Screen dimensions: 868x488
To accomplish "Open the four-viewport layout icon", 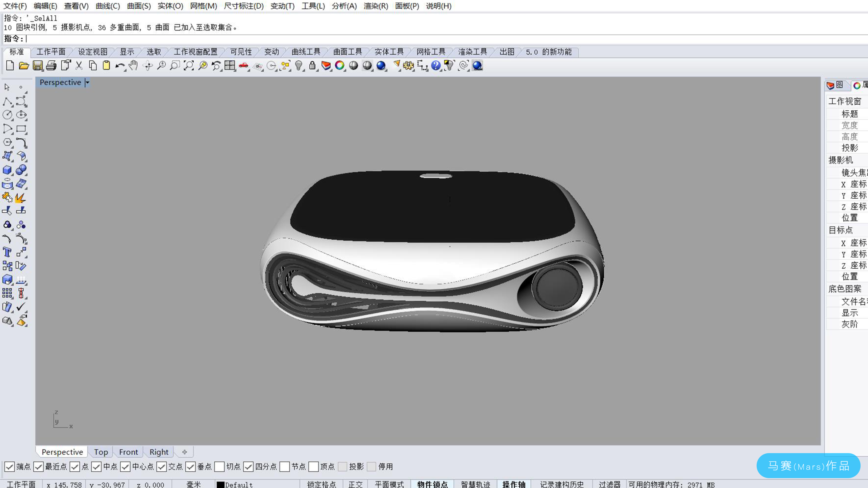I will (229, 65).
